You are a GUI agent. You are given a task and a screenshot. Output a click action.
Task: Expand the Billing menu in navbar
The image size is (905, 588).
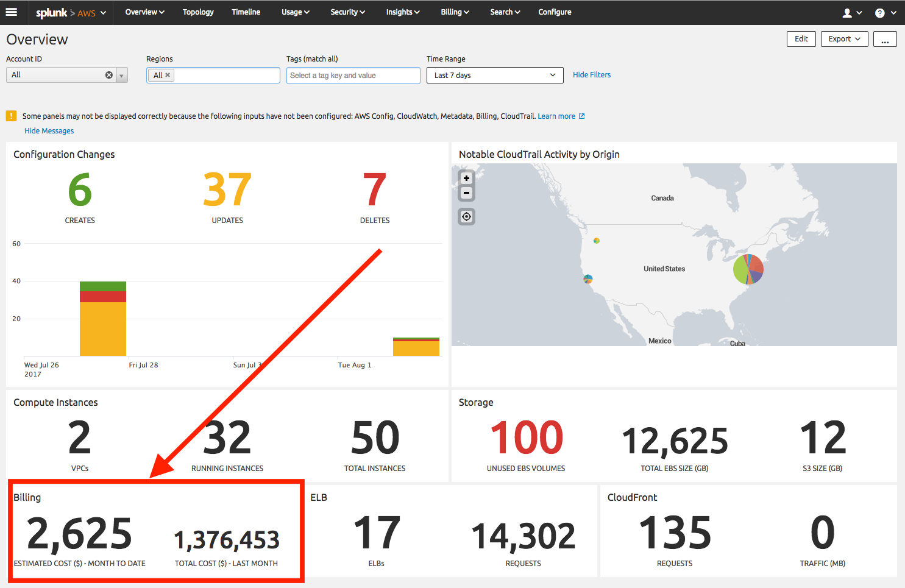(x=455, y=12)
